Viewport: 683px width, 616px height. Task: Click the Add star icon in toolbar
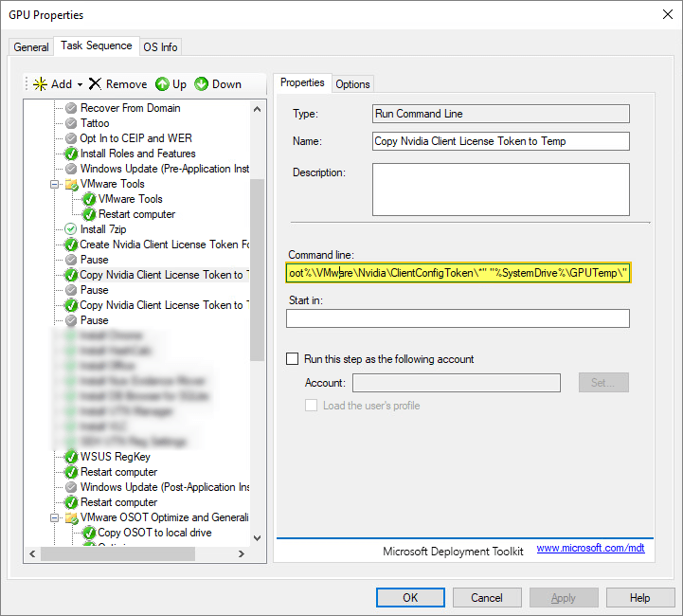pos(40,84)
